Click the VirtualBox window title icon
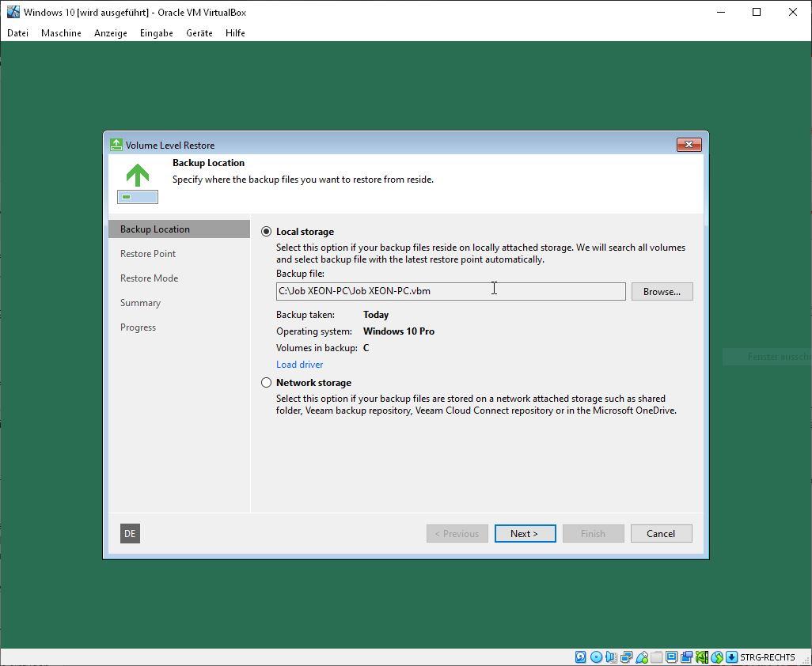The width and height of the screenshot is (812, 666). (x=13, y=12)
